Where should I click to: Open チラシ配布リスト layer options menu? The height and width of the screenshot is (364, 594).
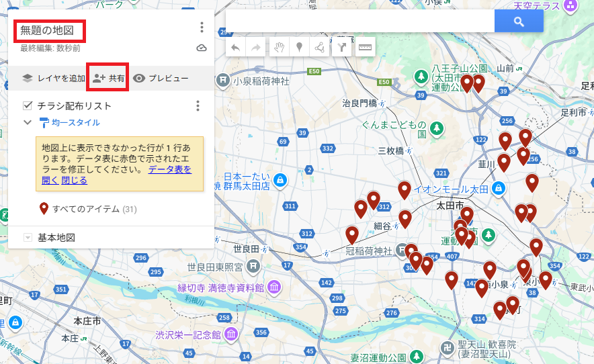pyautogui.click(x=198, y=106)
